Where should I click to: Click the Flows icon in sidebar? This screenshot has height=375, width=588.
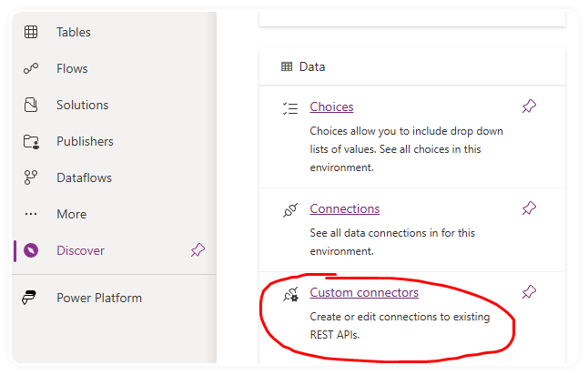pos(31,68)
